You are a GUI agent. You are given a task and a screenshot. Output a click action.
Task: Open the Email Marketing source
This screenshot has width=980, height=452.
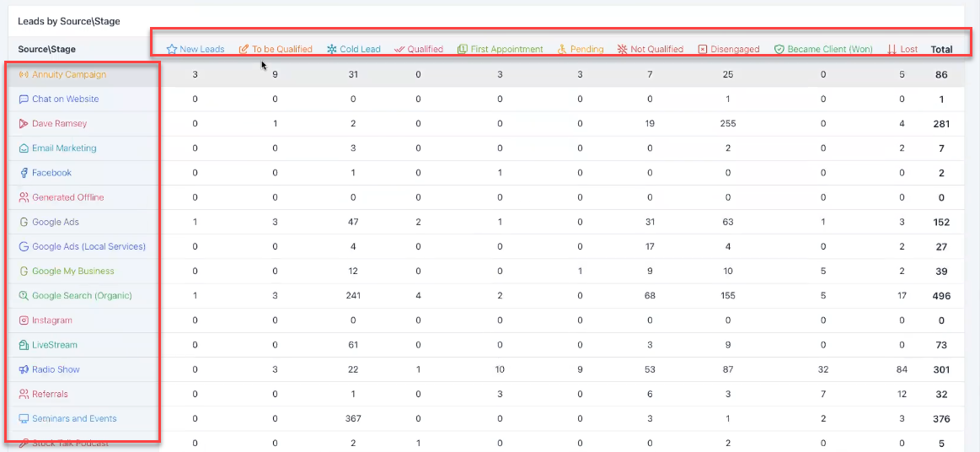[64, 148]
